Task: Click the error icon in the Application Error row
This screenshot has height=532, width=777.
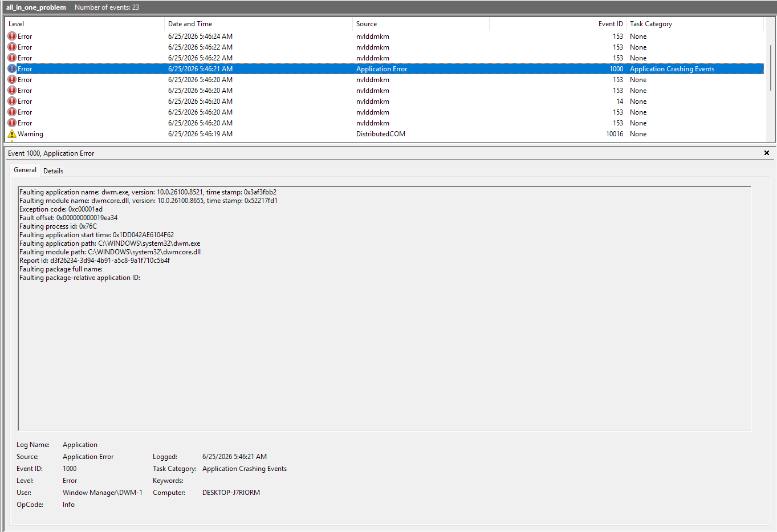Action: point(12,68)
